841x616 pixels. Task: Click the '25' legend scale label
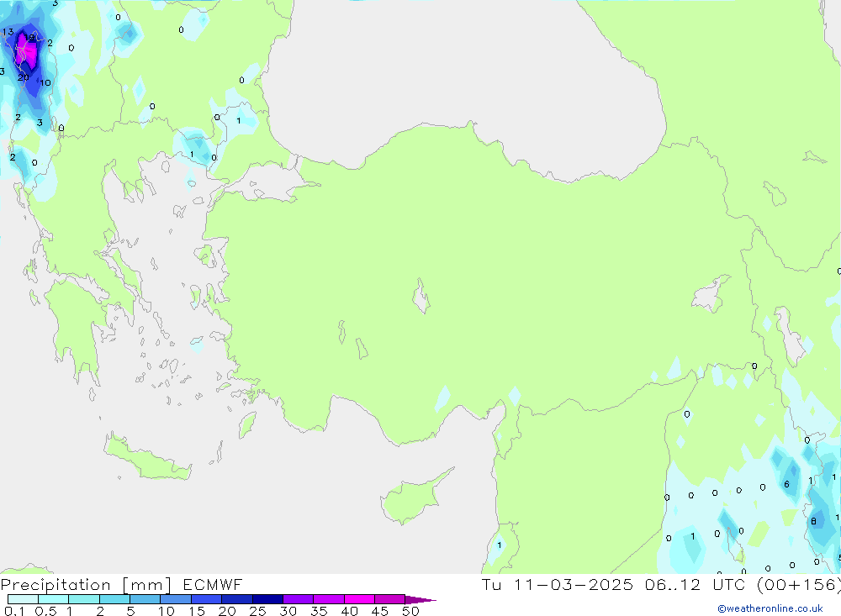[x=257, y=611]
